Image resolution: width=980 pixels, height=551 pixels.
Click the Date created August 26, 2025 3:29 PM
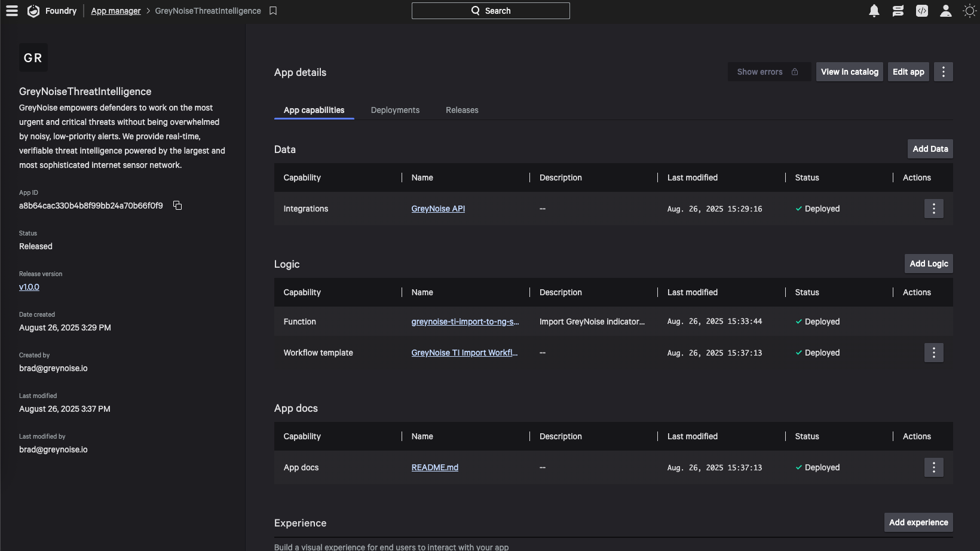tap(65, 327)
